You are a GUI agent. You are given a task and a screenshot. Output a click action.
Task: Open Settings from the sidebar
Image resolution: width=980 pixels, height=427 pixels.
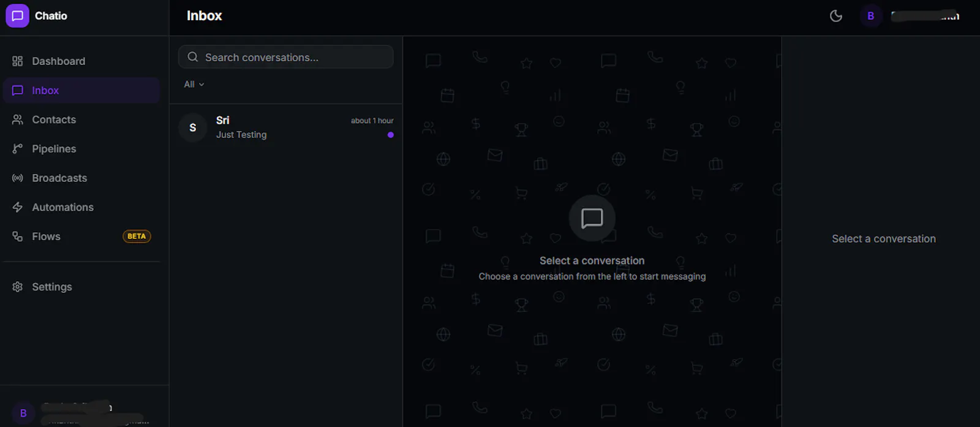(x=81, y=287)
